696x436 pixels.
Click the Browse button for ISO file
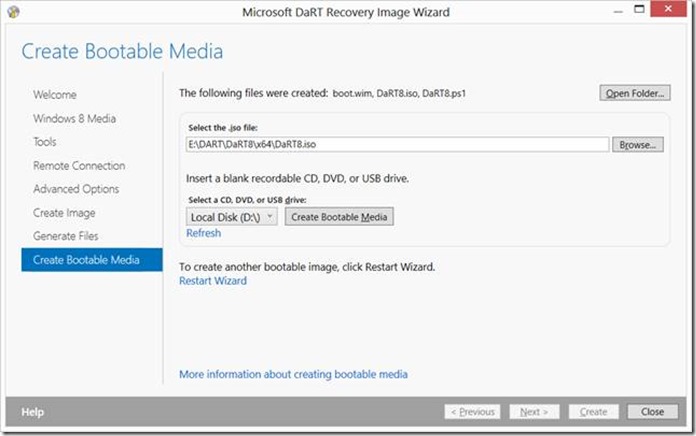pos(638,145)
